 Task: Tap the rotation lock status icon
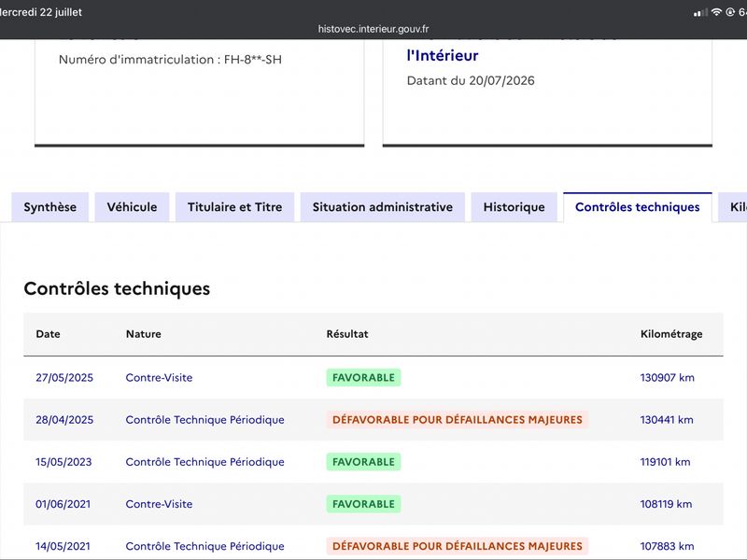click(730, 12)
